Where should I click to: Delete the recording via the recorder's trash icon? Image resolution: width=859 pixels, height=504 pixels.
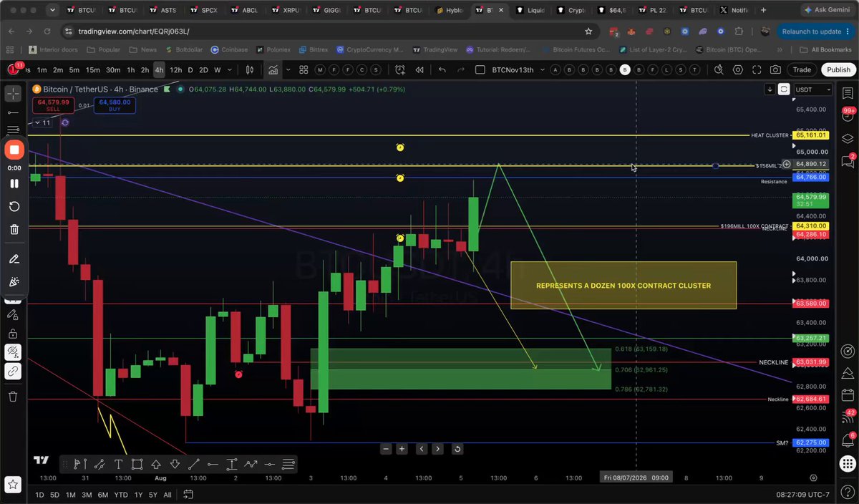14,229
